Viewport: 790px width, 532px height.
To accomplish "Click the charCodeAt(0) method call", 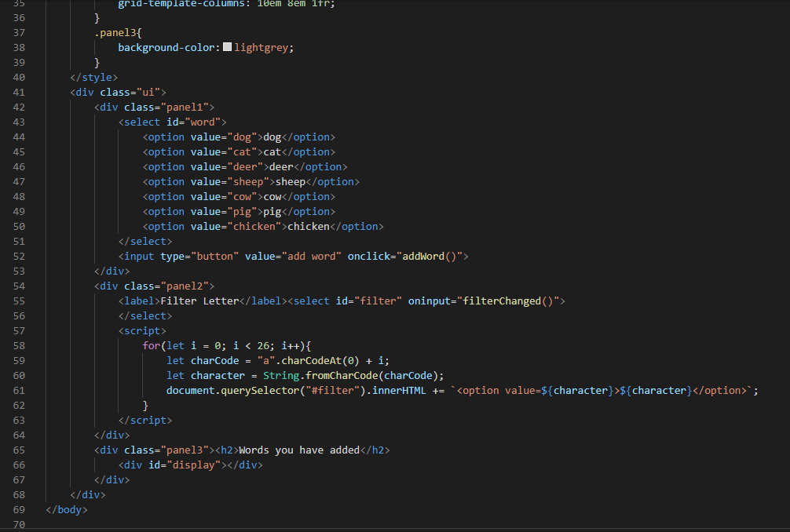I will [x=320, y=360].
